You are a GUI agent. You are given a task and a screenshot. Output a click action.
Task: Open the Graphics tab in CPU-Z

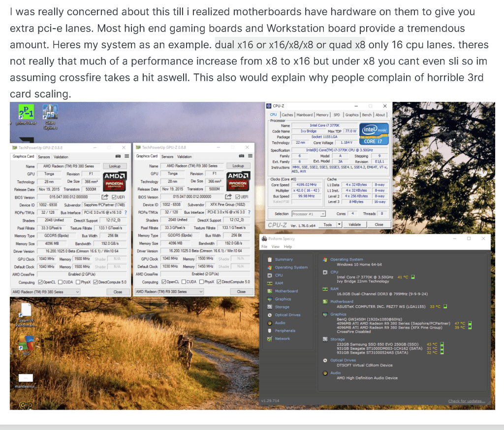click(351, 115)
